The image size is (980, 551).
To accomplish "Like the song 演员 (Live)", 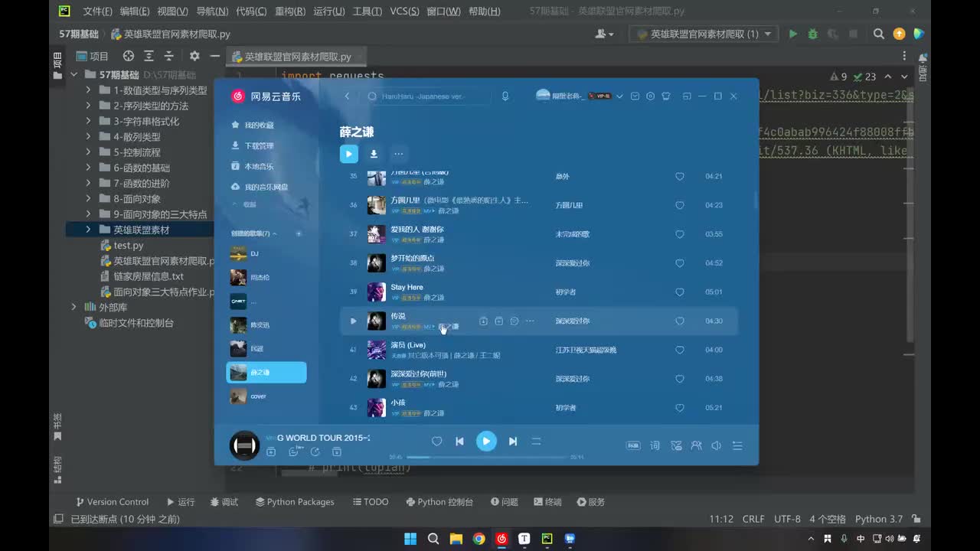I will (x=679, y=350).
